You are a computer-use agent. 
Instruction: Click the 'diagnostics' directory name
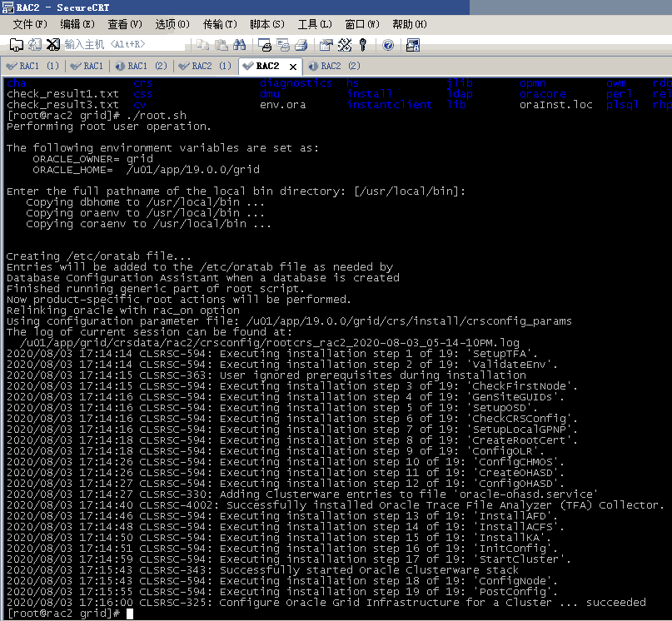point(296,83)
